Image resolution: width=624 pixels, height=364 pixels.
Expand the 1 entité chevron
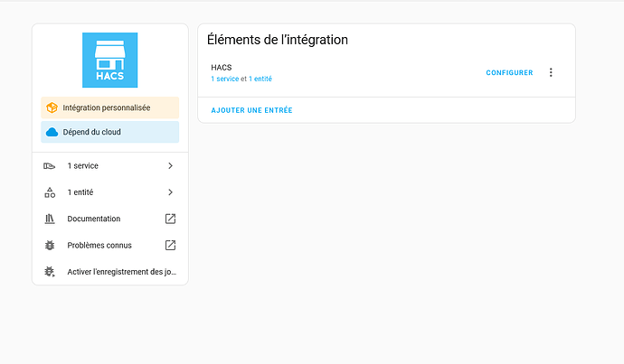click(x=170, y=192)
